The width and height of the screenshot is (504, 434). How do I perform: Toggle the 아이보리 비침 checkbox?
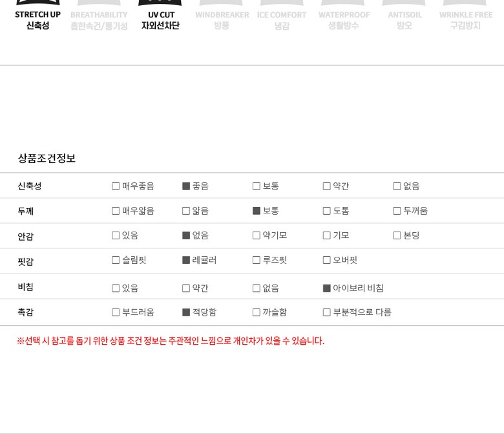[x=327, y=288]
